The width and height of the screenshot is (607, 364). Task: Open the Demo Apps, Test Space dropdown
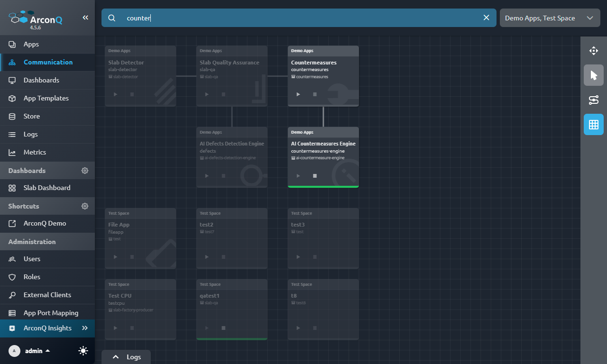(x=550, y=18)
